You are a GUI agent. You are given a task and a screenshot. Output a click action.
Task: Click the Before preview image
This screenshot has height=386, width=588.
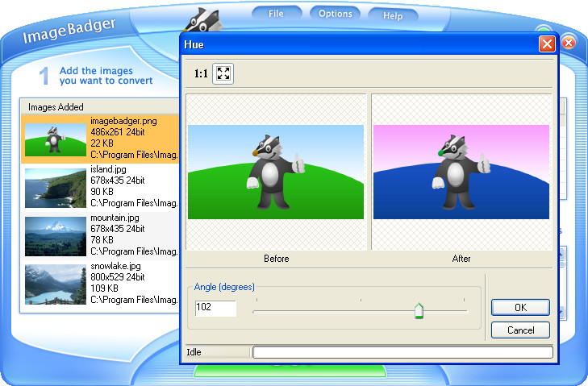click(x=276, y=172)
